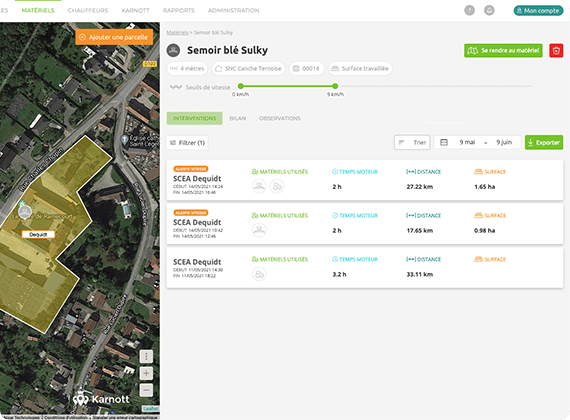Open the MATÉRIELS menu tab

pyautogui.click(x=38, y=11)
